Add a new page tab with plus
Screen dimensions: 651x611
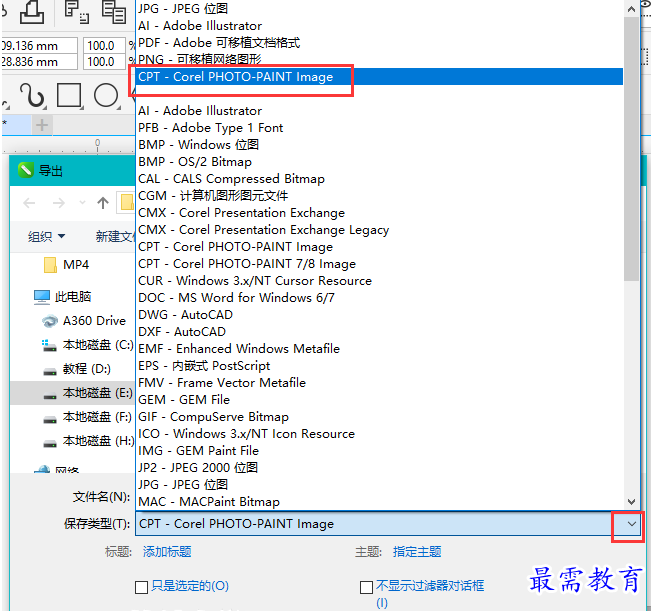42,125
